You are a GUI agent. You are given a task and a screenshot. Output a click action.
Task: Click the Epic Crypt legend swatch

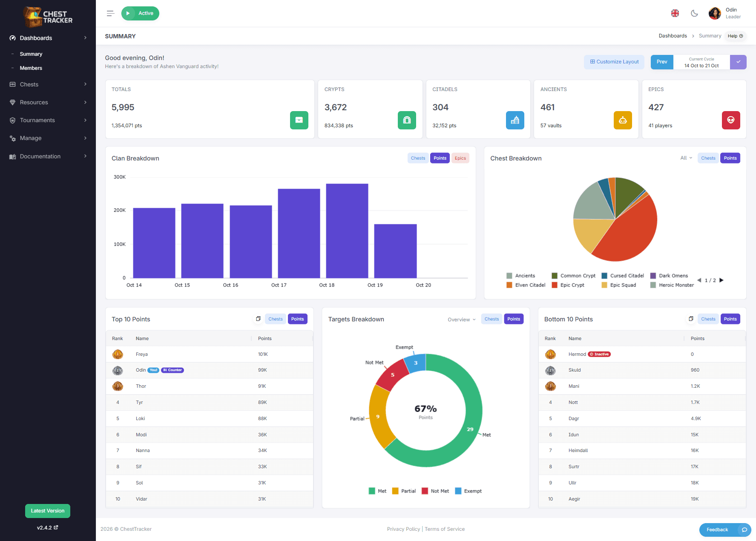click(x=555, y=285)
